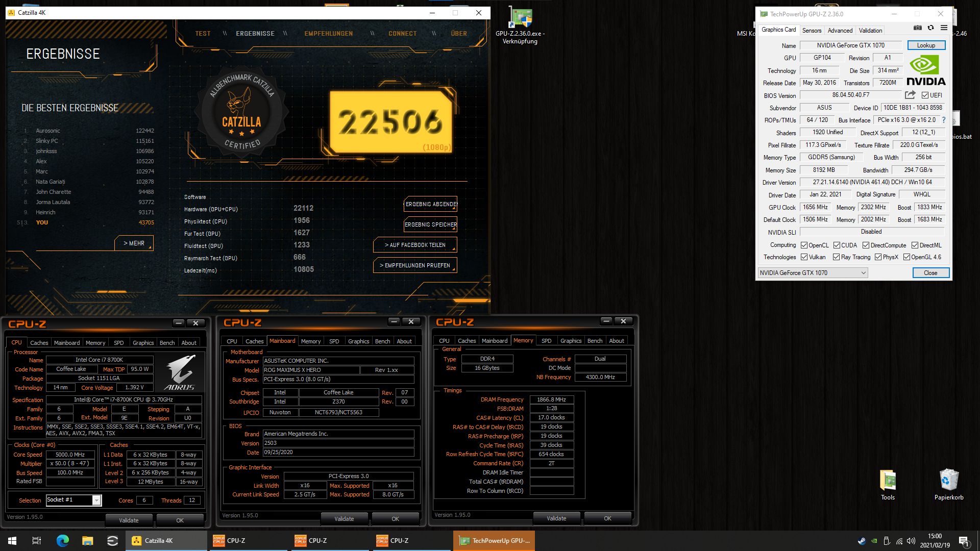Click the ERGEBNIS ABSENDEN button
The width and height of the screenshot is (980, 551).
tap(431, 204)
